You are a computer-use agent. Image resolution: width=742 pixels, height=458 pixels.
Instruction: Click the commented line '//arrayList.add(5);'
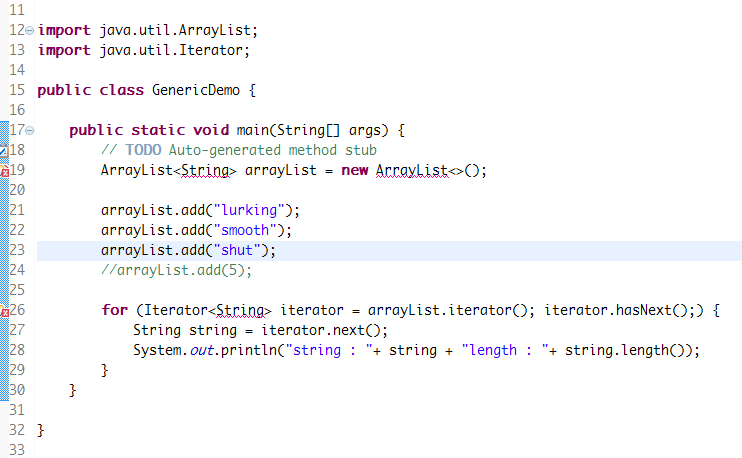176,270
